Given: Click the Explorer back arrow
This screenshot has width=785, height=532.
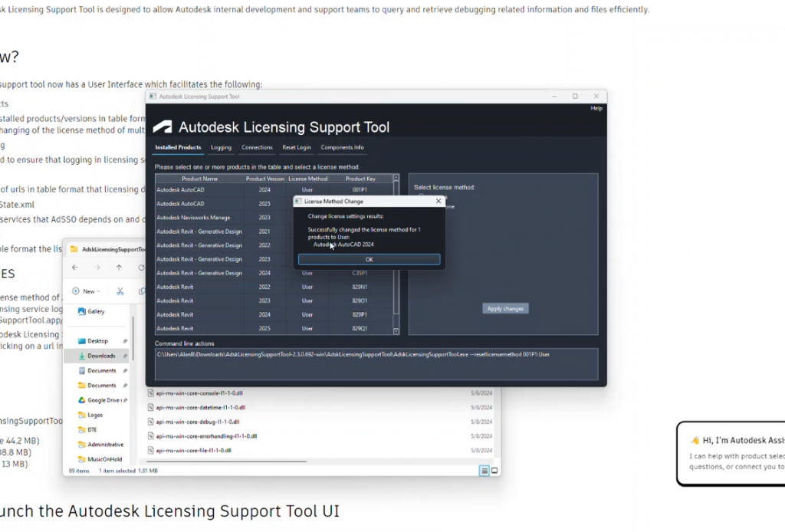Looking at the screenshot, I should tap(74, 268).
